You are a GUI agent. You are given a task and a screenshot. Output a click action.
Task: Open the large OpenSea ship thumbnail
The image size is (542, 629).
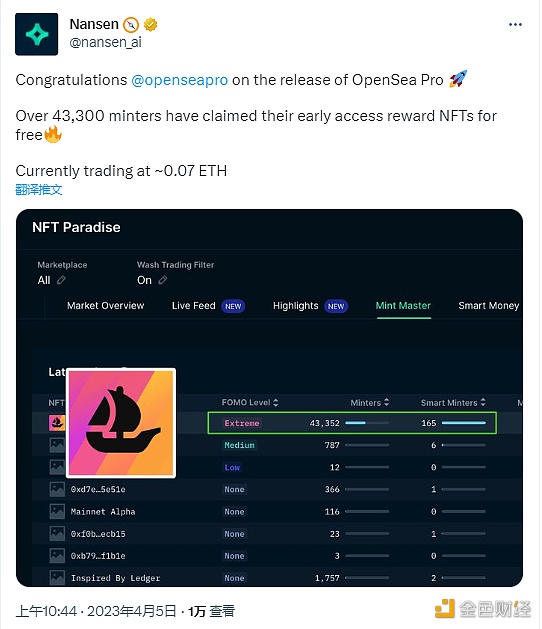click(x=121, y=423)
